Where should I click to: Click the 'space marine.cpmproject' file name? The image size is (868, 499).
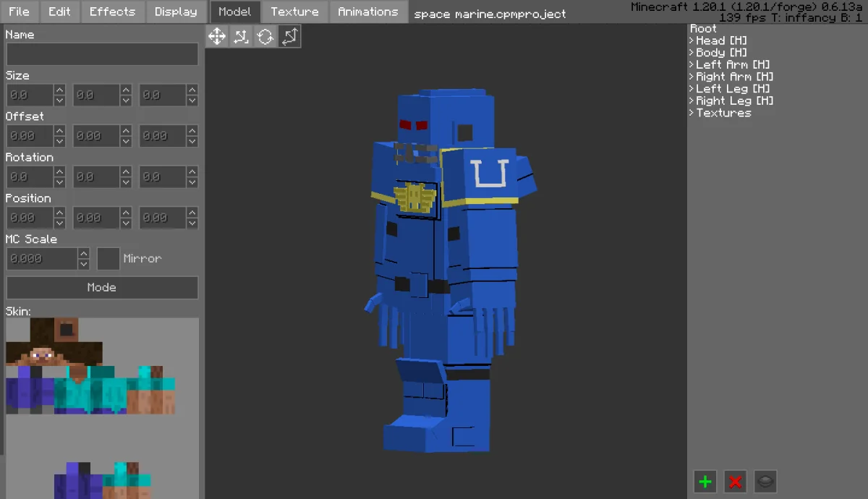tap(490, 14)
